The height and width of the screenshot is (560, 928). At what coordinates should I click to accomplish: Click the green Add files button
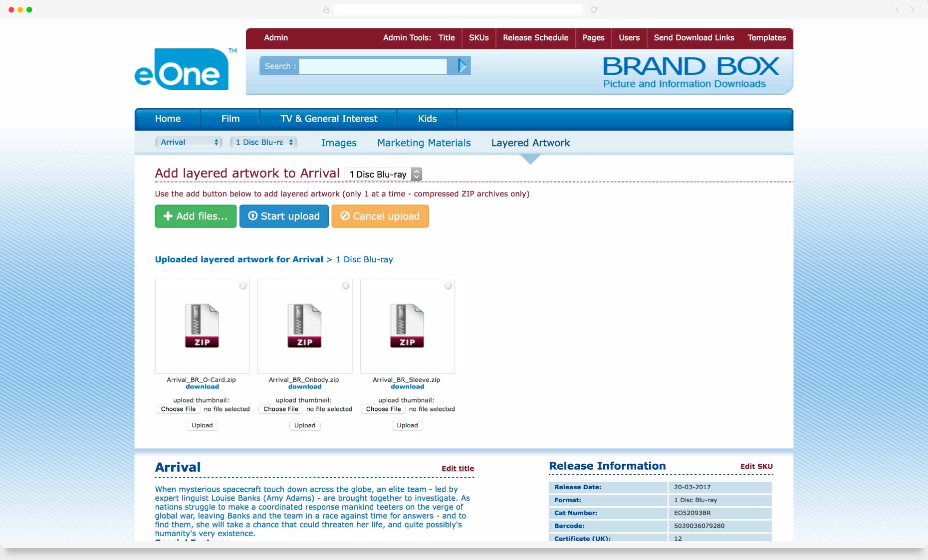[x=196, y=216]
